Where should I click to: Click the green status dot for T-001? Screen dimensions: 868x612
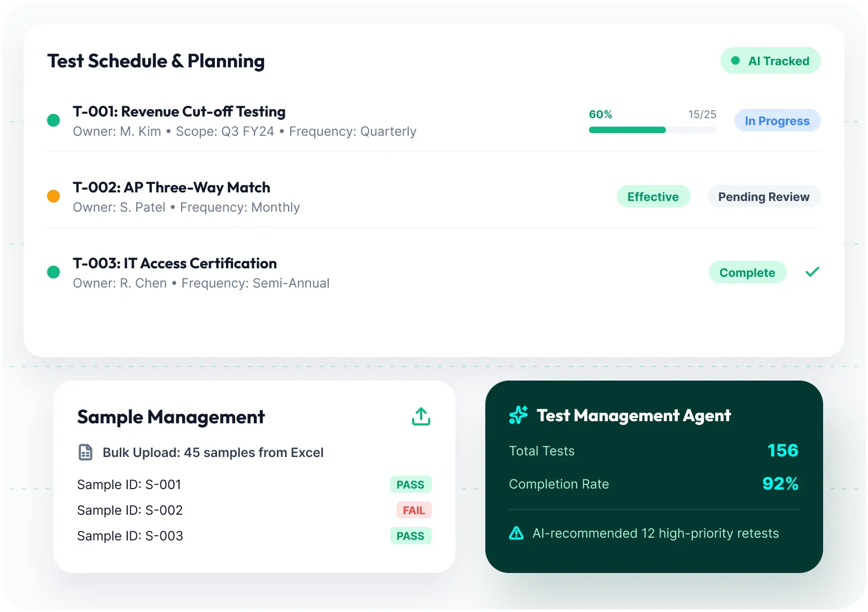53,120
